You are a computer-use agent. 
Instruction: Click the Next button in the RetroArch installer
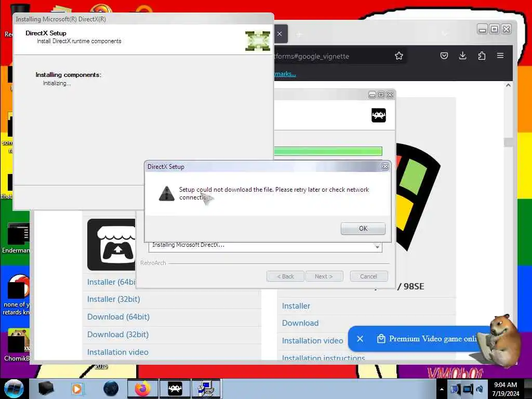tap(324, 276)
